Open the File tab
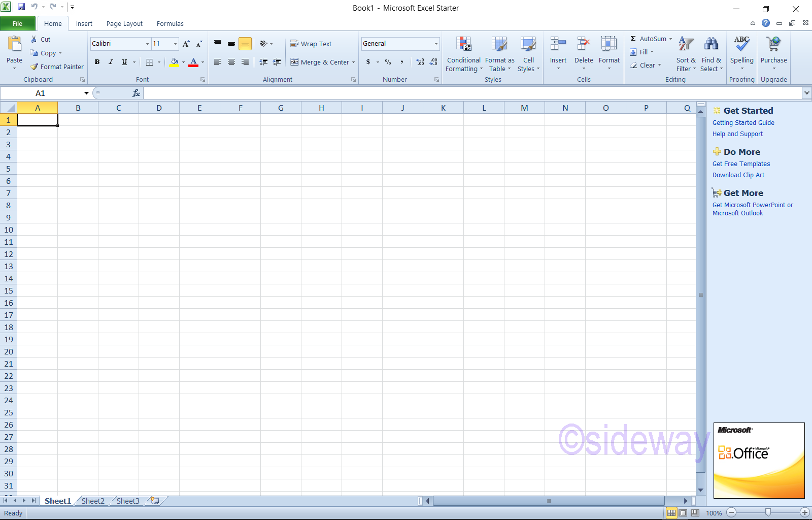The height and width of the screenshot is (520, 812). pyautogui.click(x=18, y=23)
